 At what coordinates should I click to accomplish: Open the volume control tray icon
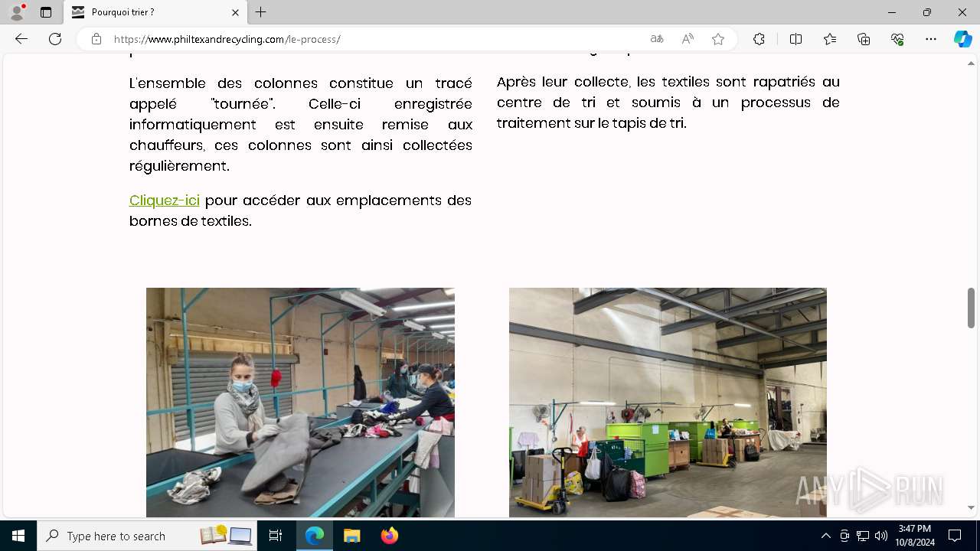tap(881, 536)
